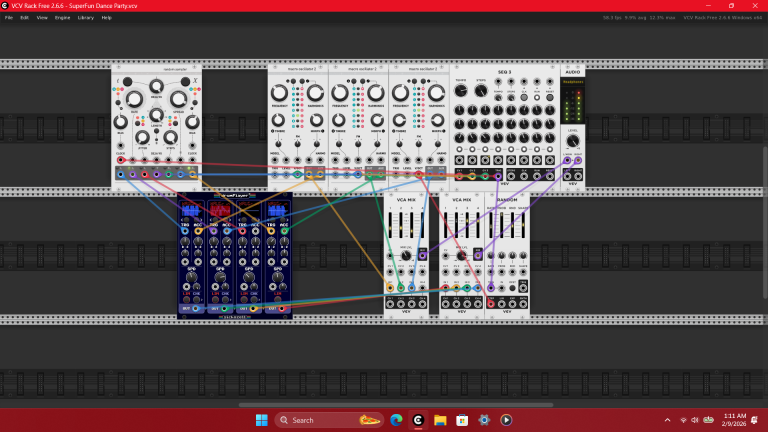Open Audio module Headphones device selector

[573, 82]
